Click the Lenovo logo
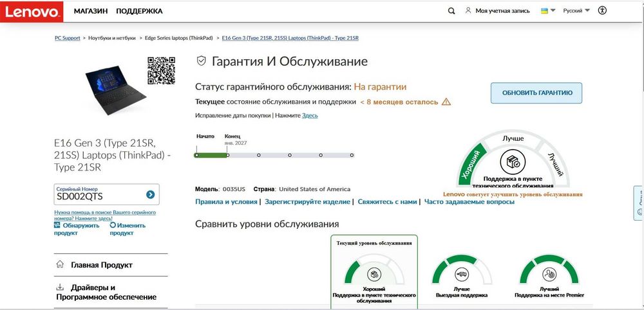Image resolution: width=644 pixels, height=310 pixels. click(x=32, y=12)
